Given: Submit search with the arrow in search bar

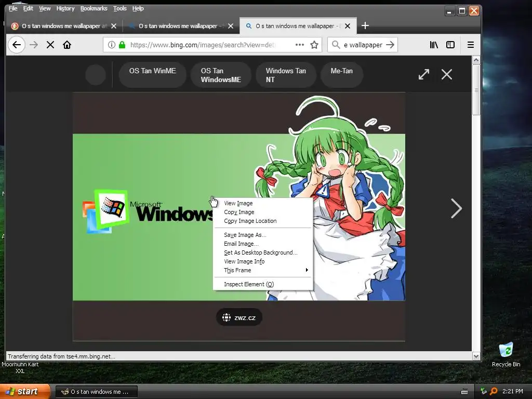Looking at the screenshot, I should [390, 45].
